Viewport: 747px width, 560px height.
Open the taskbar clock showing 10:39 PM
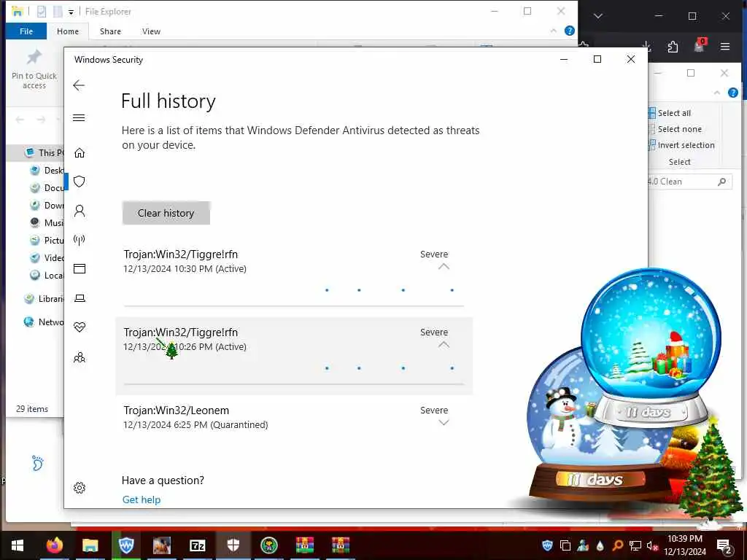click(x=684, y=545)
